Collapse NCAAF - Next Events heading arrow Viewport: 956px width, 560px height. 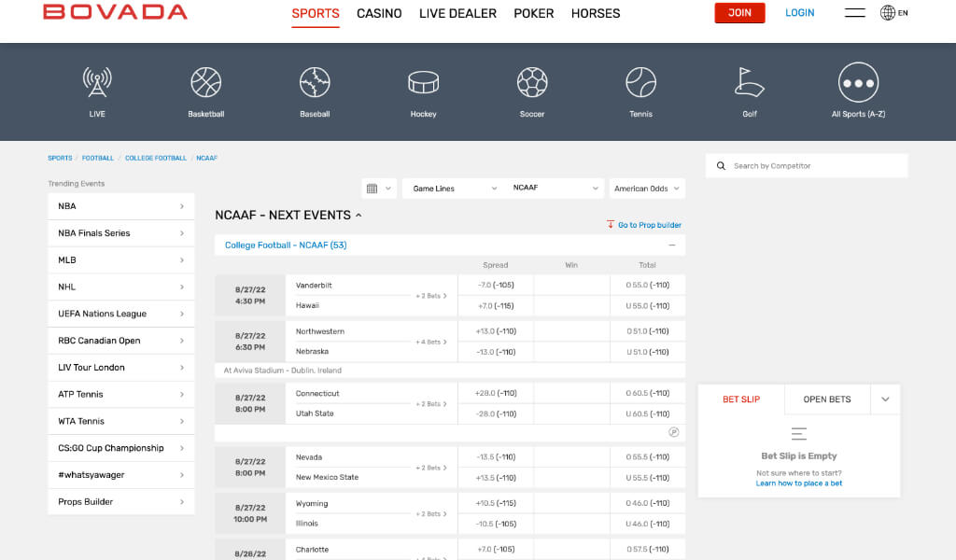click(358, 215)
